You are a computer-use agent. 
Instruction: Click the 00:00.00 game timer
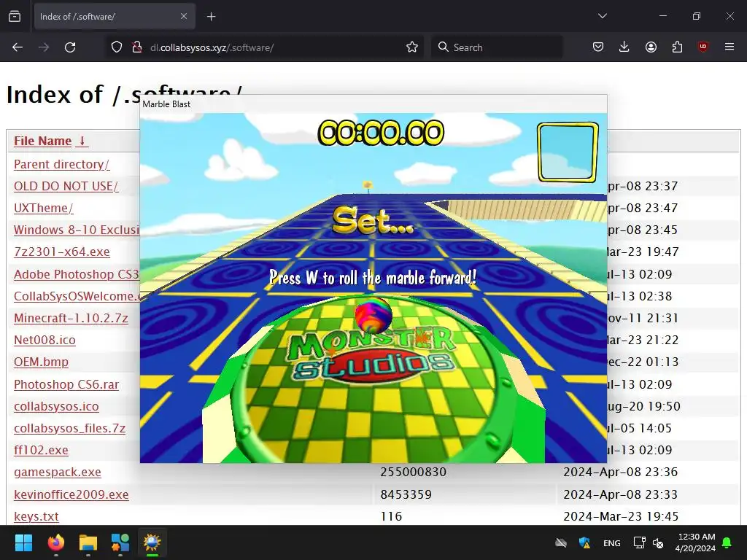(381, 133)
